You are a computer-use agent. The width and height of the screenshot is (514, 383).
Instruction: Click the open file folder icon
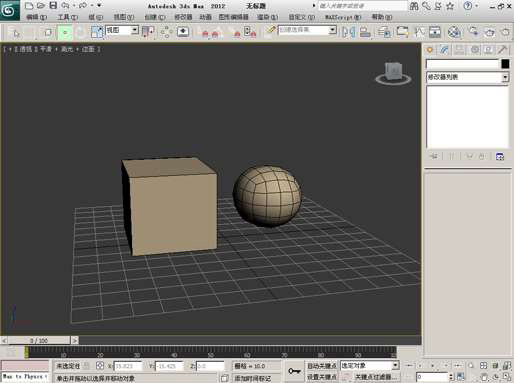(41, 5)
